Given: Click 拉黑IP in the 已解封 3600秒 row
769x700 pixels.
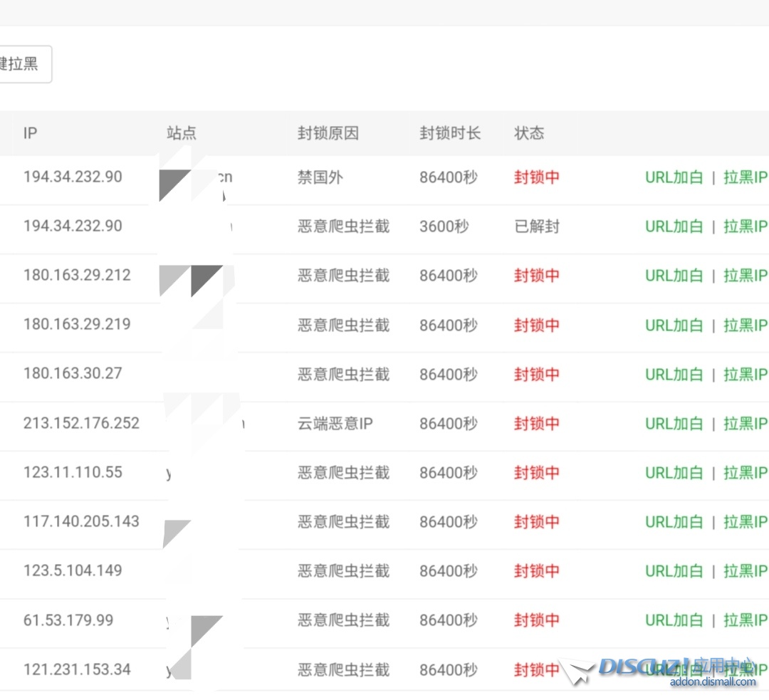Looking at the screenshot, I should tap(746, 226).
